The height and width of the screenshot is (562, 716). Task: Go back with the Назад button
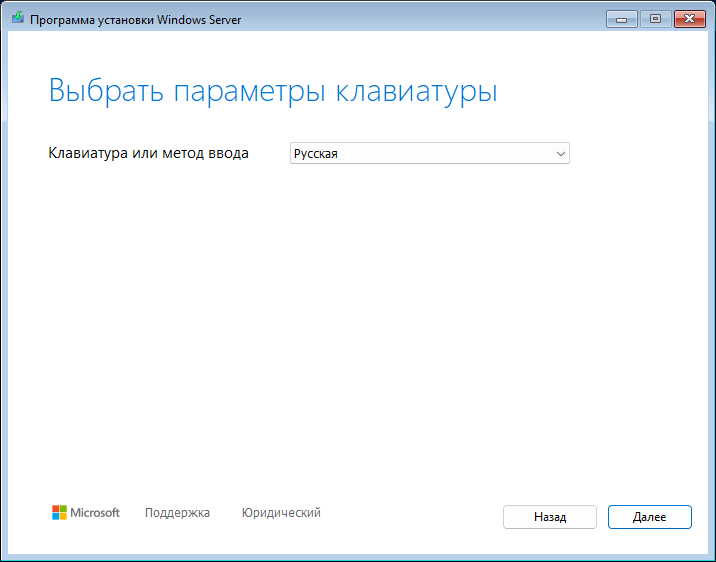click(x=550, y=517)
